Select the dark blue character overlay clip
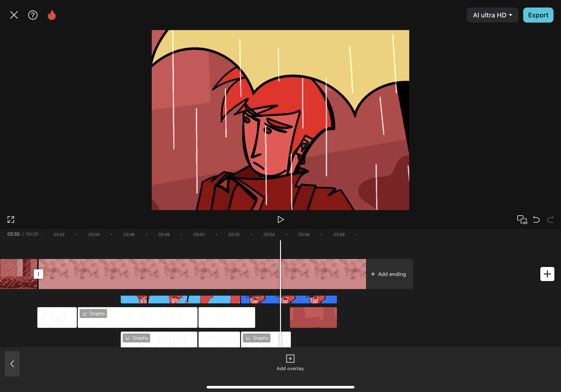 point(289,299)
